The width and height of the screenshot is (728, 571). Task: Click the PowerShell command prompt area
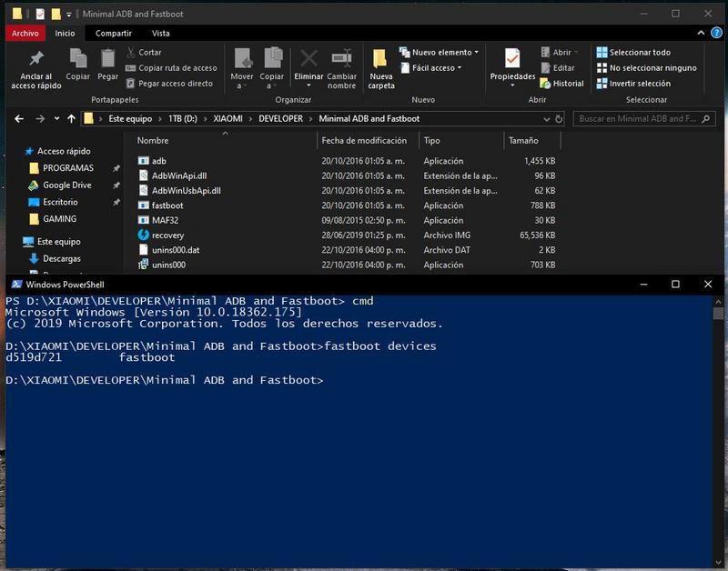click(359, 429)
